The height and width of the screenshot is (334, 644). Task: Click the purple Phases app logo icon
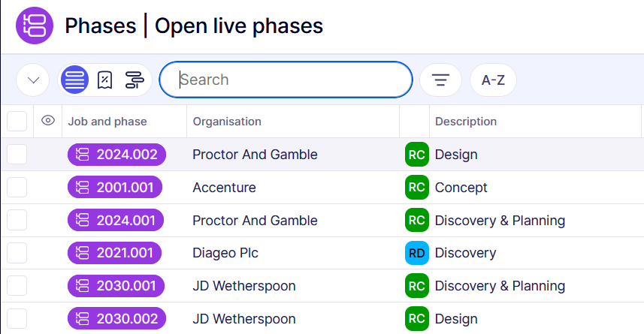(x=35, y=26)
